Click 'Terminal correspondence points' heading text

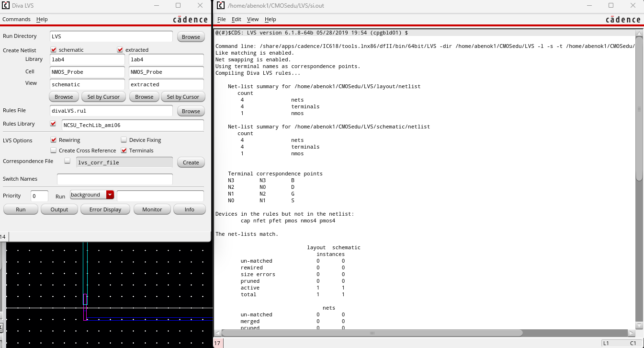pyautogui.click(x=275, y=174)
